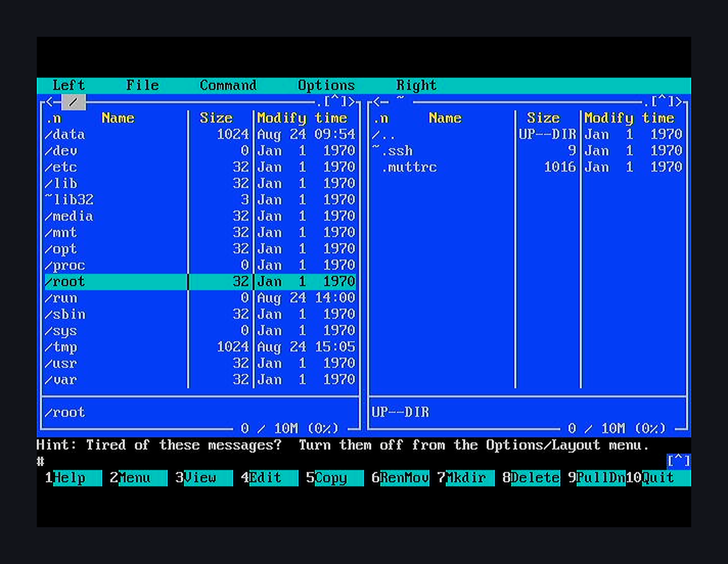The width and height of the screenshot is (728, 564).
Task: Click the left panel '0 / 10M (0%)' disk usage
Action: [x=290, y=428]
